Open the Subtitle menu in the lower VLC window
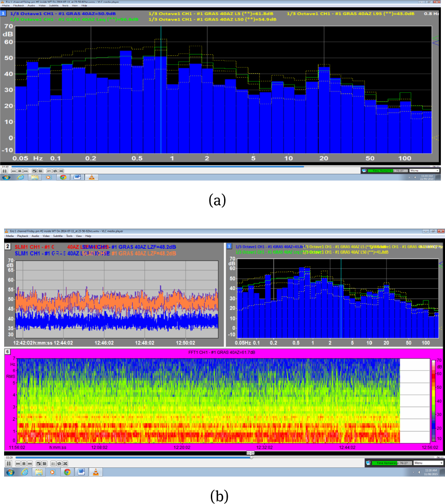 [x=58, y=236]
